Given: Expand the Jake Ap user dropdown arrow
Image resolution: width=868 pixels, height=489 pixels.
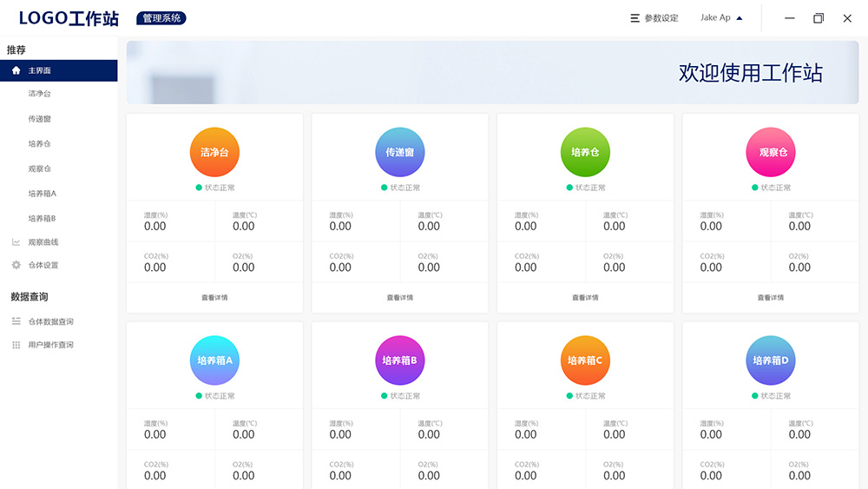Looking at the screenshot, I should 739,18.
